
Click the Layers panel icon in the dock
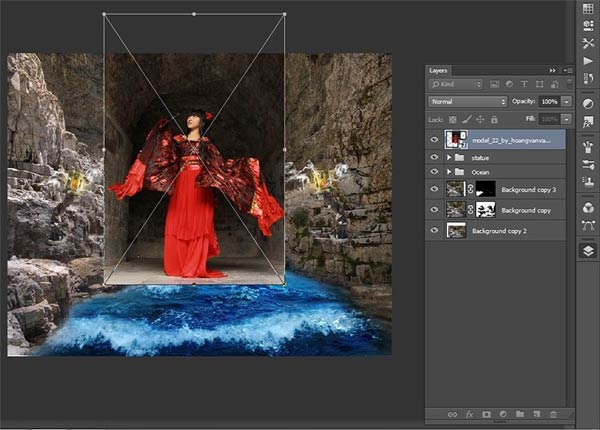[588, 251]
